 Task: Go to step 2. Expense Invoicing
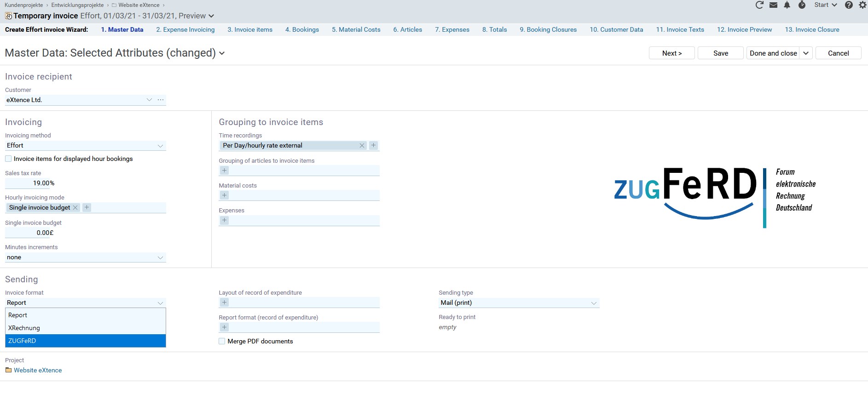coord(185,29)
